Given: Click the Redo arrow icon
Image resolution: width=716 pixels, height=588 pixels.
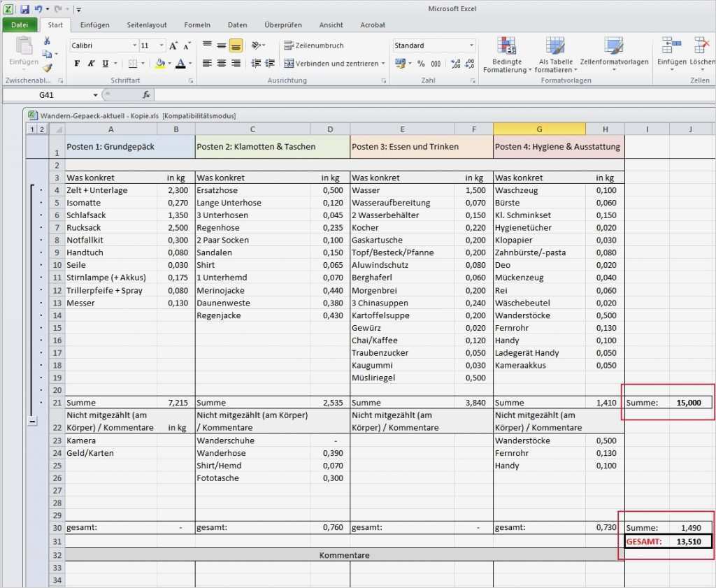Looking at the screenshot, I should click(57, 9).
